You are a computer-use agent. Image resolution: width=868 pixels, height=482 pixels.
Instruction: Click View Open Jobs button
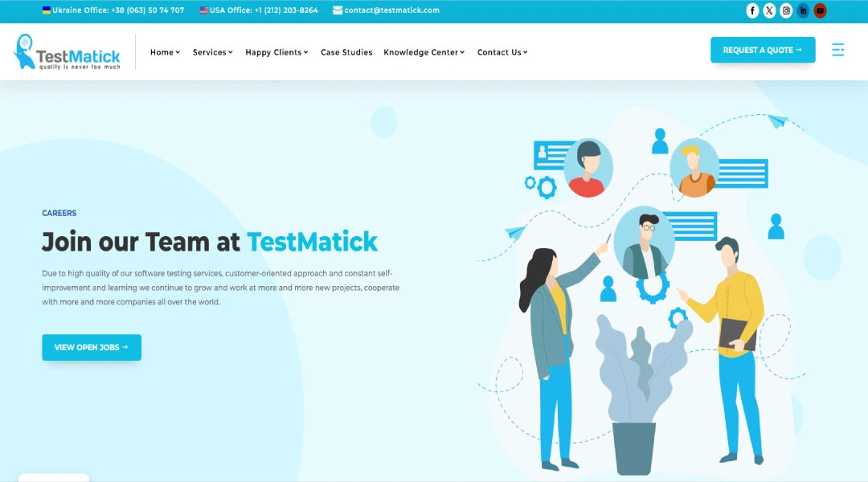pos(92,348)
